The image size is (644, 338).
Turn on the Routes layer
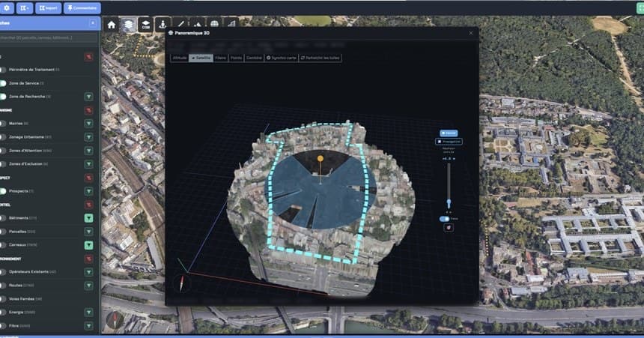point(2,286)
